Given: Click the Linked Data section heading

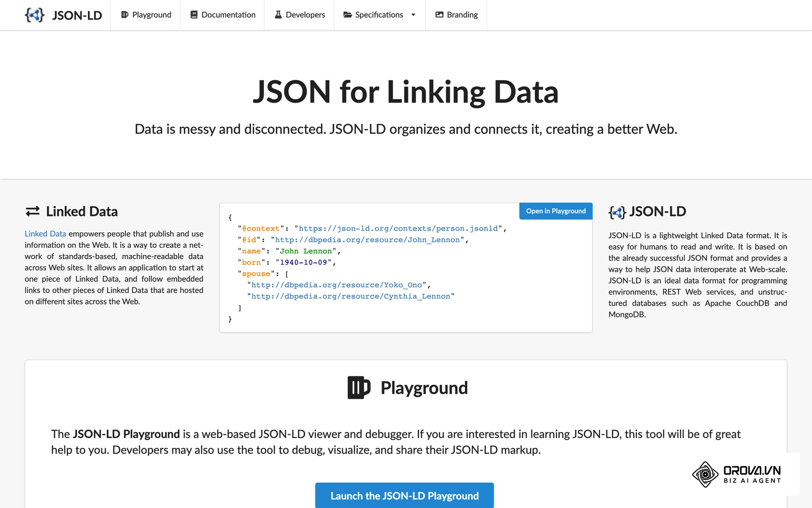Looking at the screenshot, I should click(x=82, y=211).
